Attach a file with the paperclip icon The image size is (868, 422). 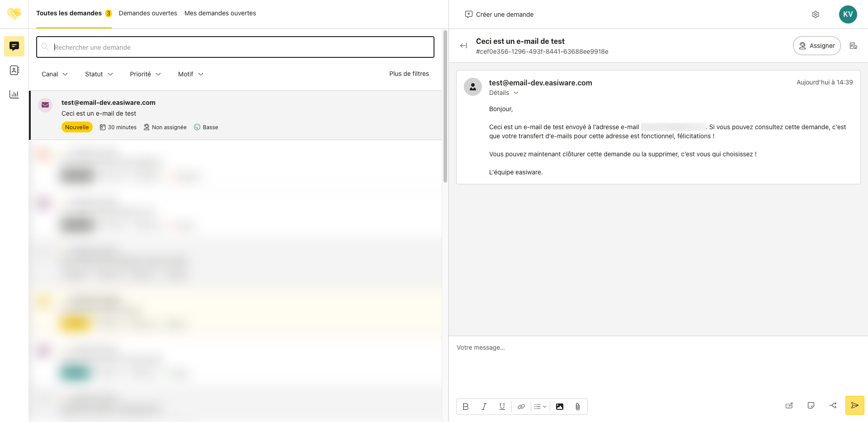577,407
